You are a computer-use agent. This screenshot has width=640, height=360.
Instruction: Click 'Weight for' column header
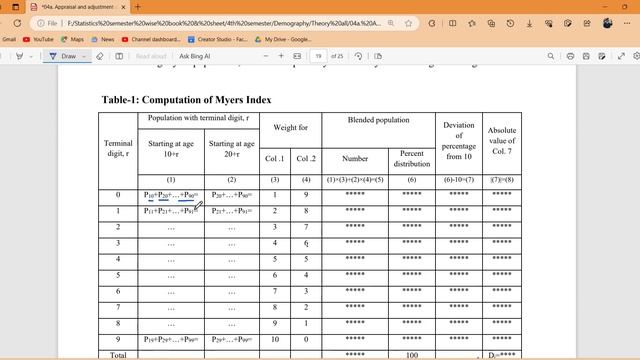pyautogui.click(x=291, y=128)
